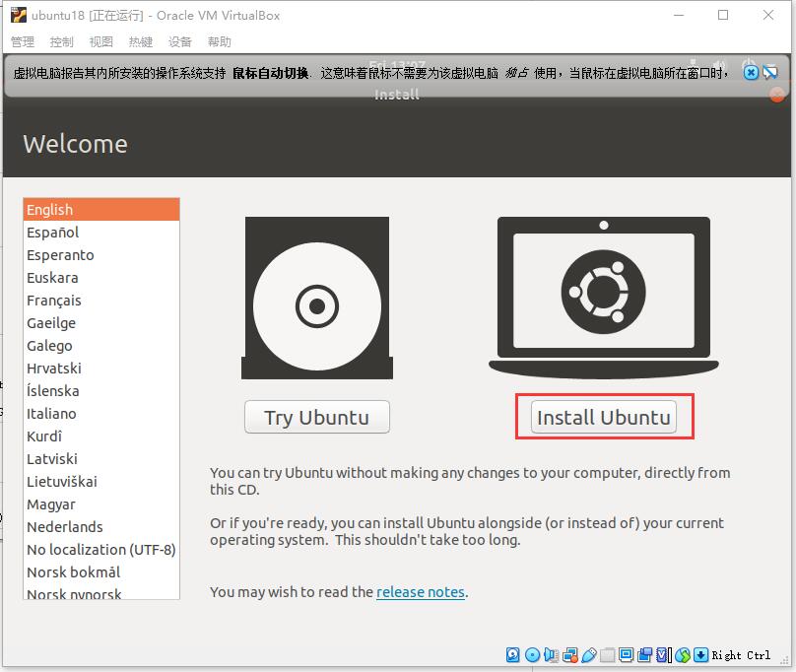The image size is (796, 672).
Task: Maximize the VirtualBox window
Action: coord(723,15)
